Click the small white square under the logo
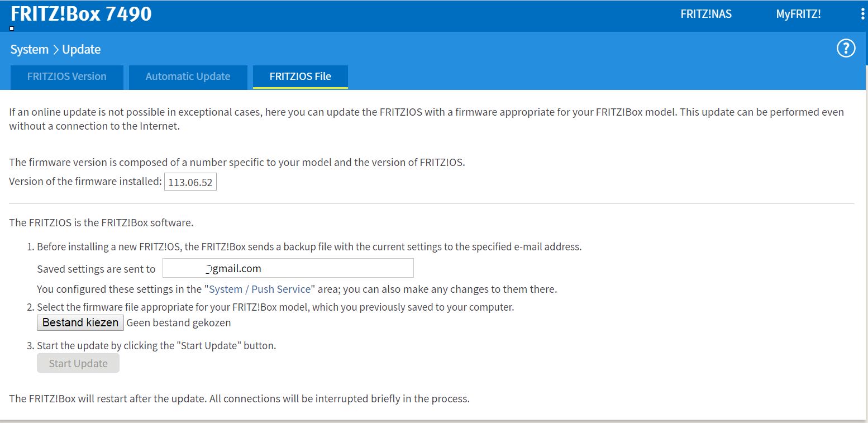Viewport: 868px width, 423px height. [12, 28]
